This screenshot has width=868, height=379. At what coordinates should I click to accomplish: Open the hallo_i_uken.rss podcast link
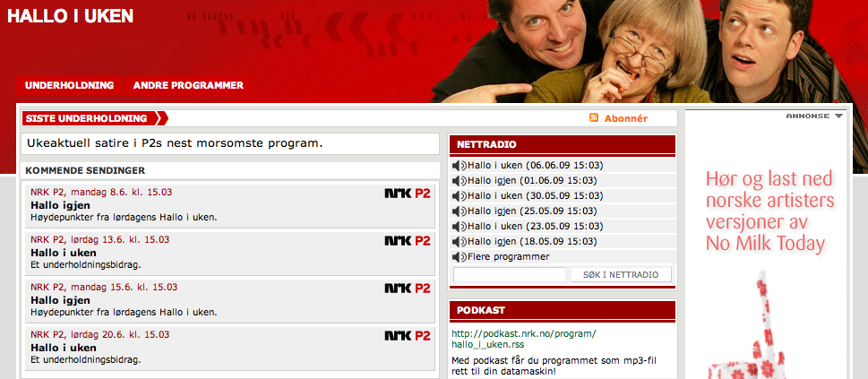click(524, 339)
